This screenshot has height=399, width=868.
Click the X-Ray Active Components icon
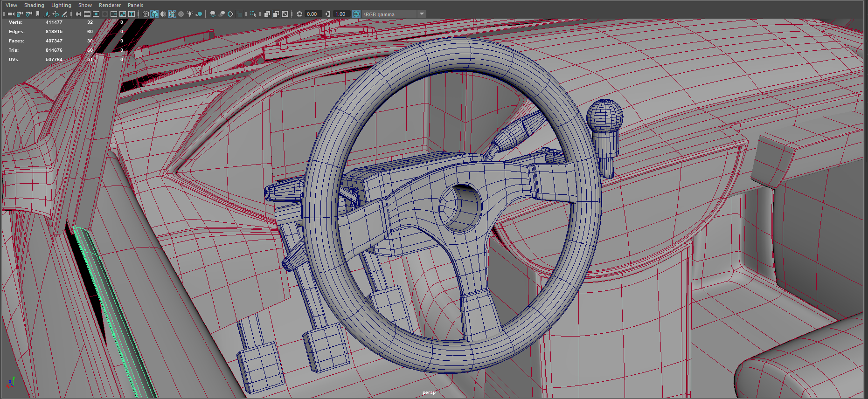[x=276, y=14]
